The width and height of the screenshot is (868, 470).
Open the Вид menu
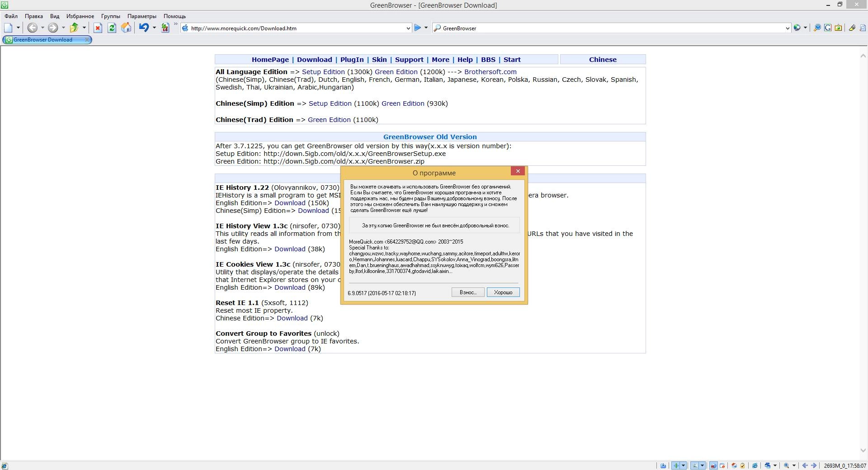55,16
